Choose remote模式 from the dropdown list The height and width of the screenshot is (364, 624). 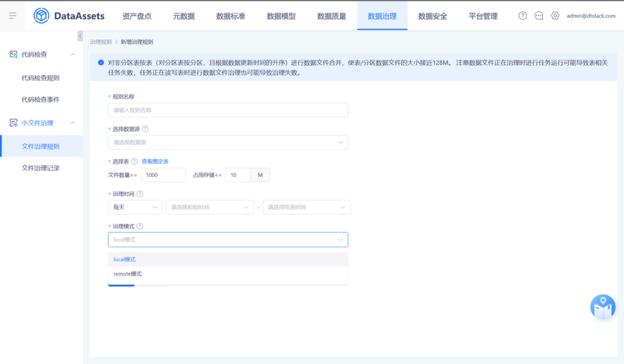128,274
